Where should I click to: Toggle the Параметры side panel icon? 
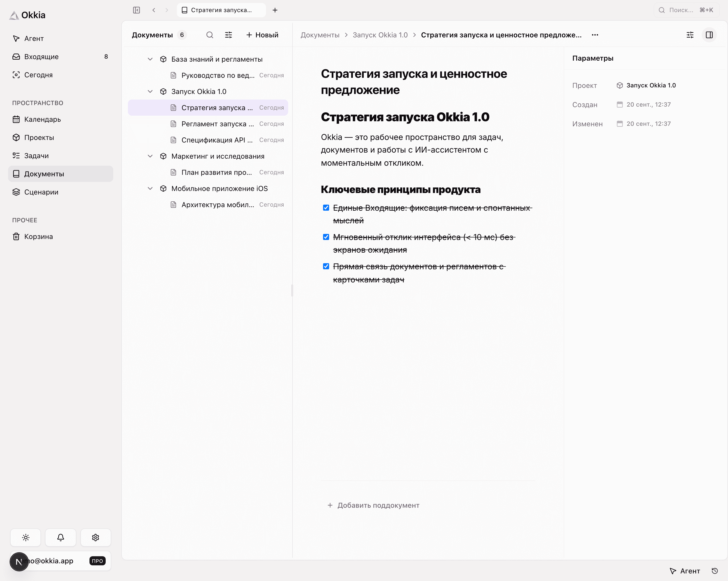[x=709, y=35]
